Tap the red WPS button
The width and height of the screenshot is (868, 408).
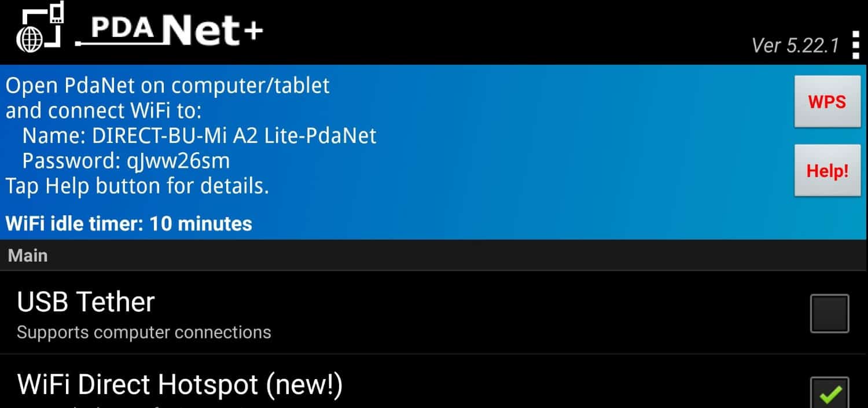tap(827, 102)
